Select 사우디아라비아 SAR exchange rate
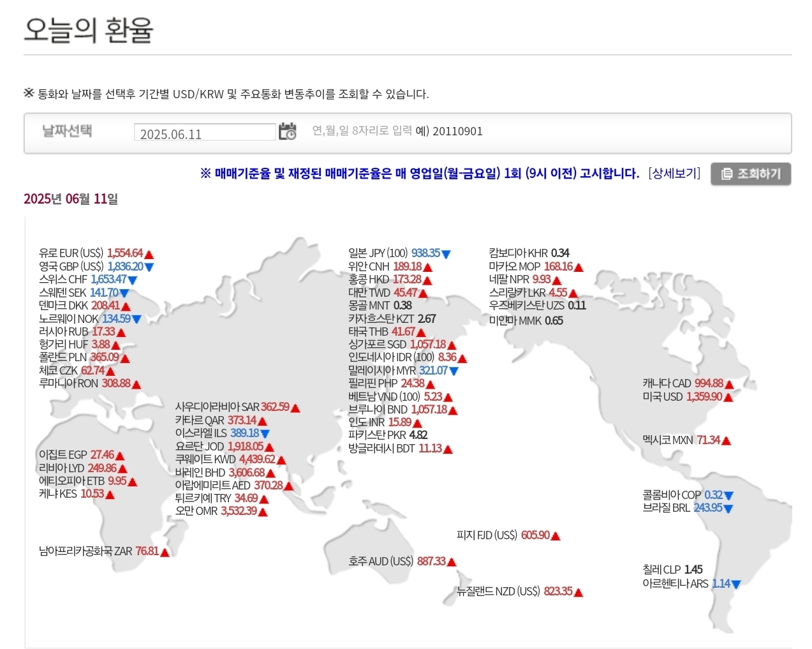 (x=238, y=407)
